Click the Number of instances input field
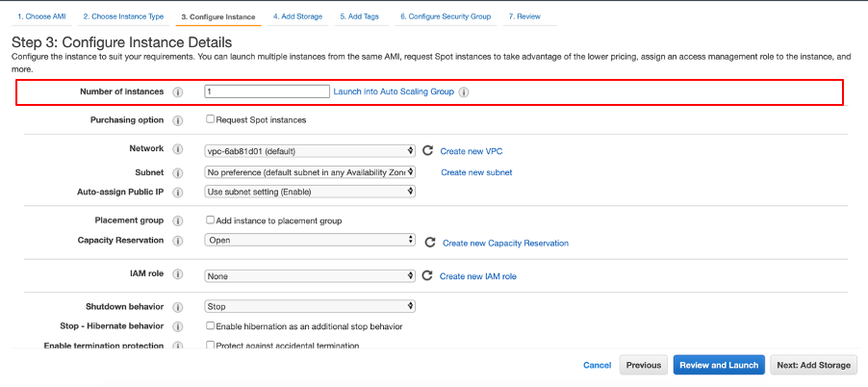Screen dimensions: 868x387 pos(267,91)
